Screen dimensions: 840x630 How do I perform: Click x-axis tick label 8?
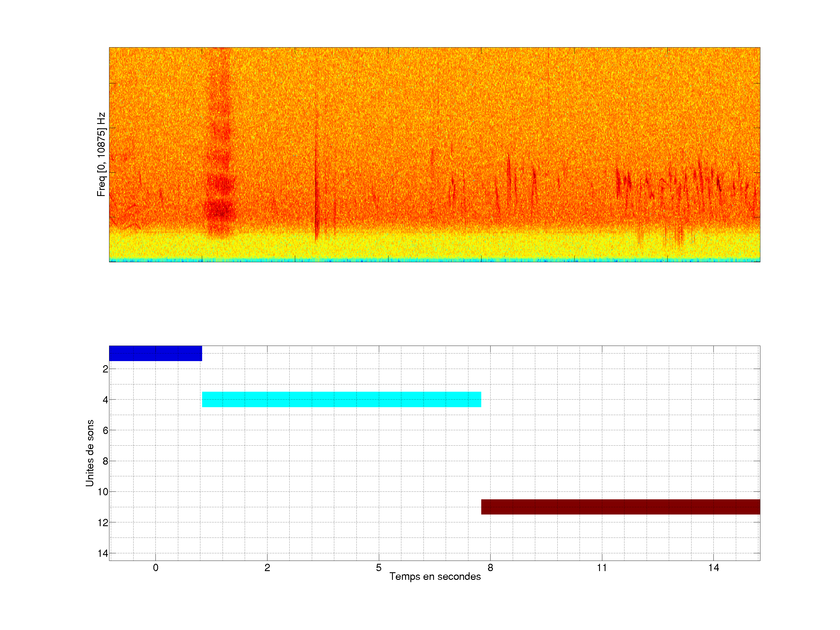(x=490, y=568)
